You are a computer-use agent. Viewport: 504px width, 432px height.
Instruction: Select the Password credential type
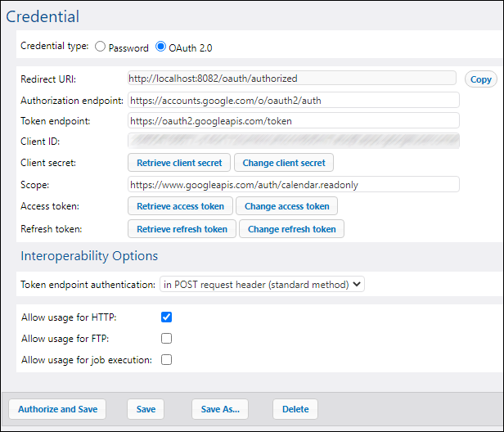tap(101, 47)
